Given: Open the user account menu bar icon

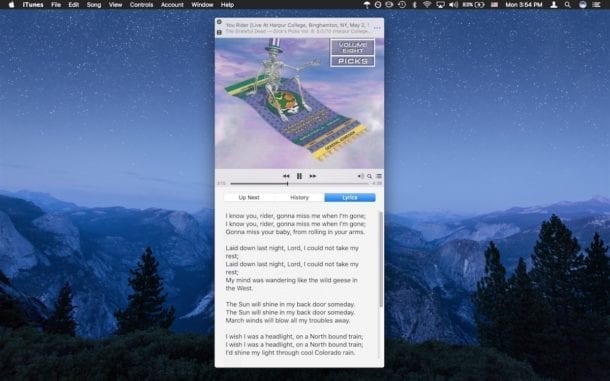Looking at the screenshot, I should (554, 5).
